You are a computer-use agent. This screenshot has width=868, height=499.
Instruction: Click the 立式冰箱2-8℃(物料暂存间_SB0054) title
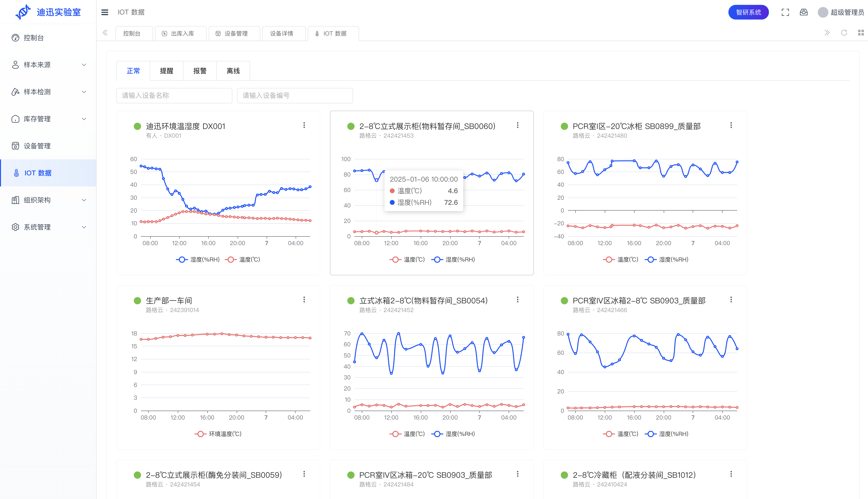click(x=423, y=301)
